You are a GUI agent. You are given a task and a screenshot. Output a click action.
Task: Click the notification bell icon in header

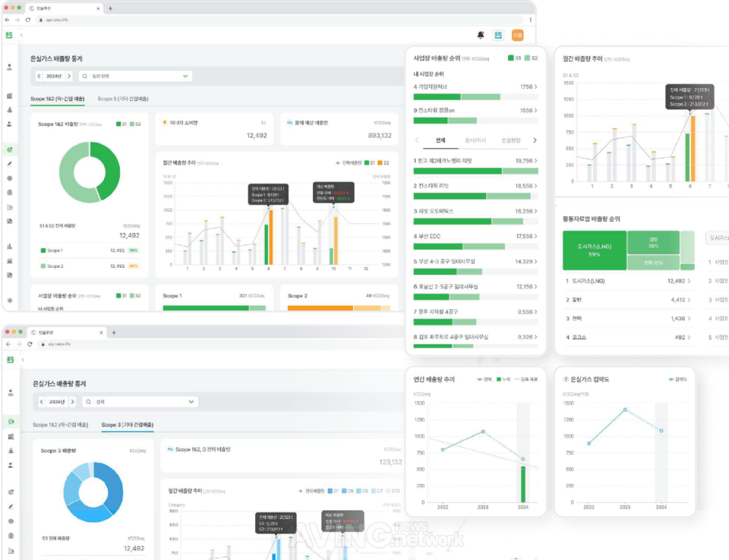click(480, 35)
